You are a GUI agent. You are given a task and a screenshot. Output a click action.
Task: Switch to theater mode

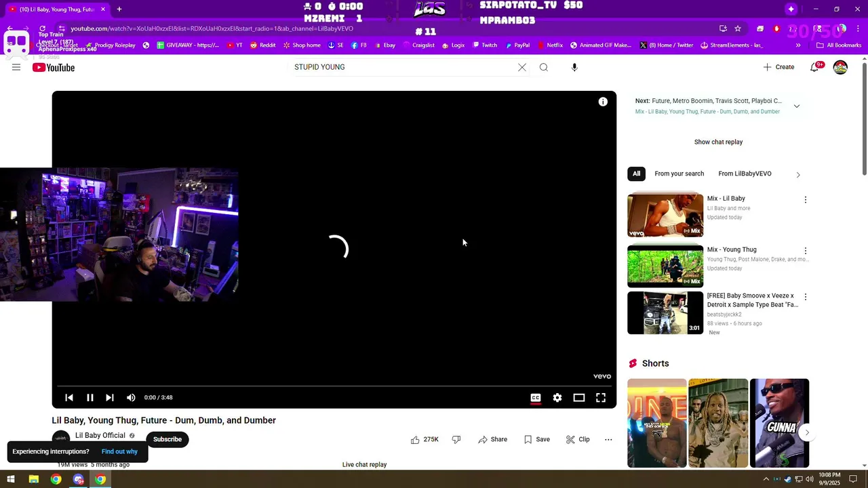579,398
